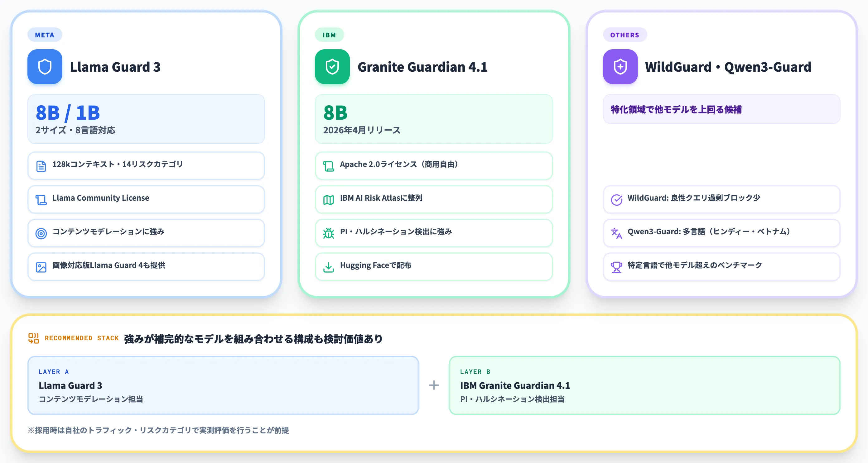
Task: Click the plus icon between Layer A and B
Action: pyautogui.click(x=434, y=385)
